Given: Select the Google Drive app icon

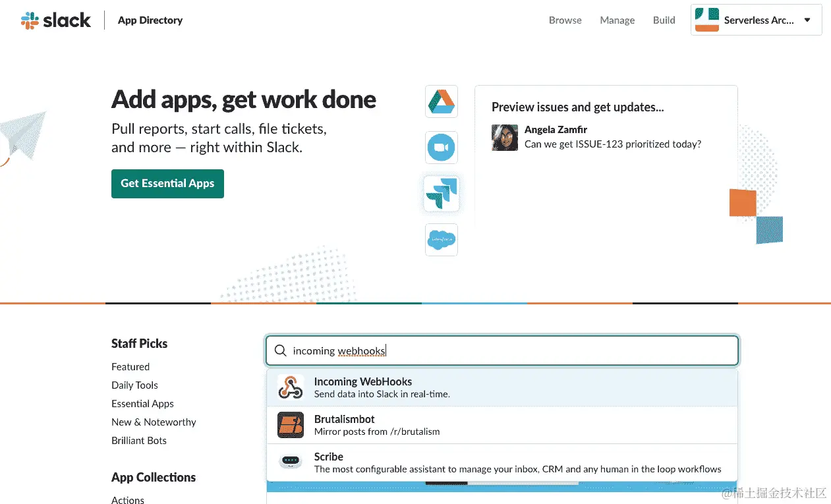Looking at the screenshot, I should coord(442,101).
